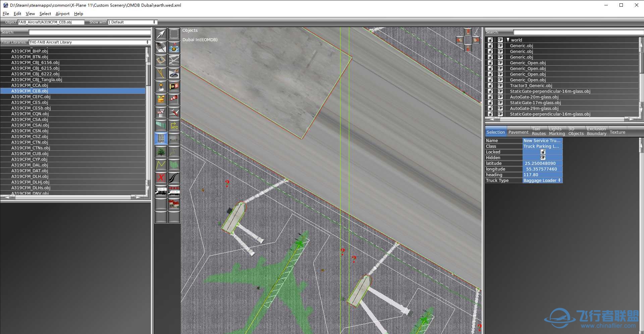Hide Tractor3_Generic.obj with its eye icon
The height and width of the screenshot is (334, 644).
coord(500,85)
